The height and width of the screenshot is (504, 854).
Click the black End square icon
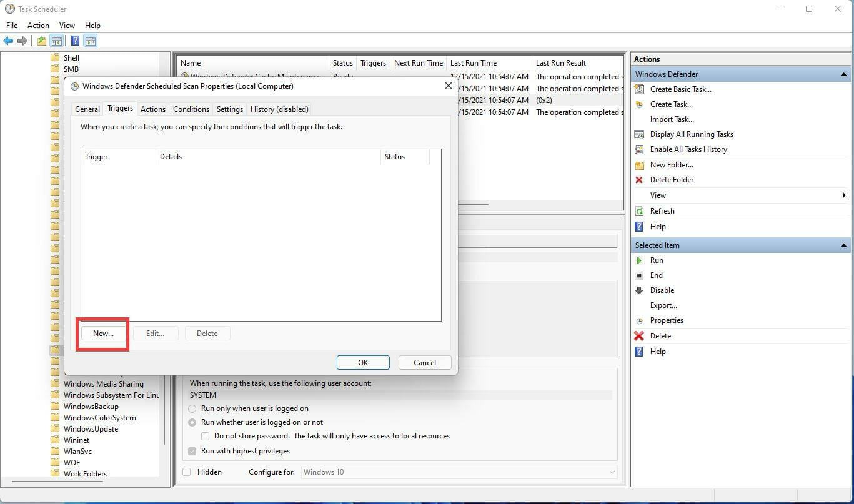point(639,275)
